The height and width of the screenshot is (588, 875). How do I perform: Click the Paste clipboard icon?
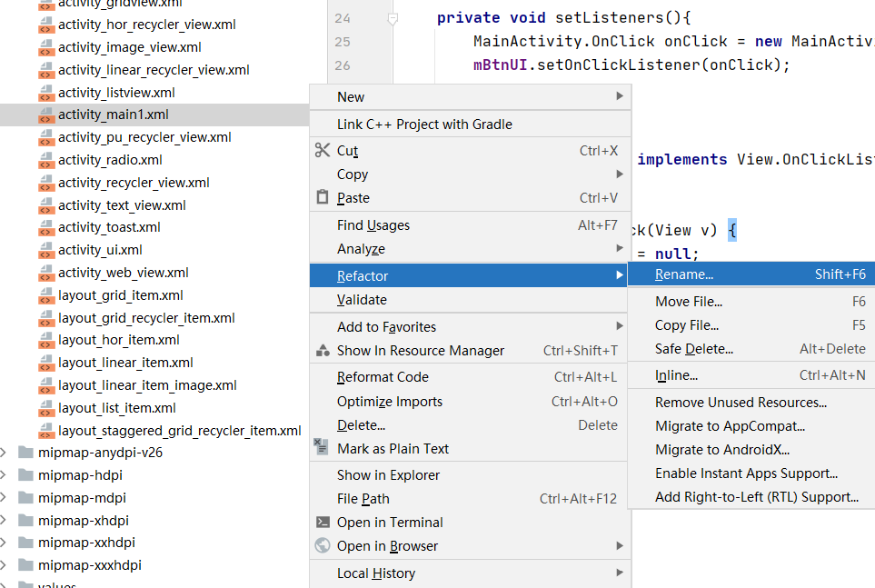point(322,197)
